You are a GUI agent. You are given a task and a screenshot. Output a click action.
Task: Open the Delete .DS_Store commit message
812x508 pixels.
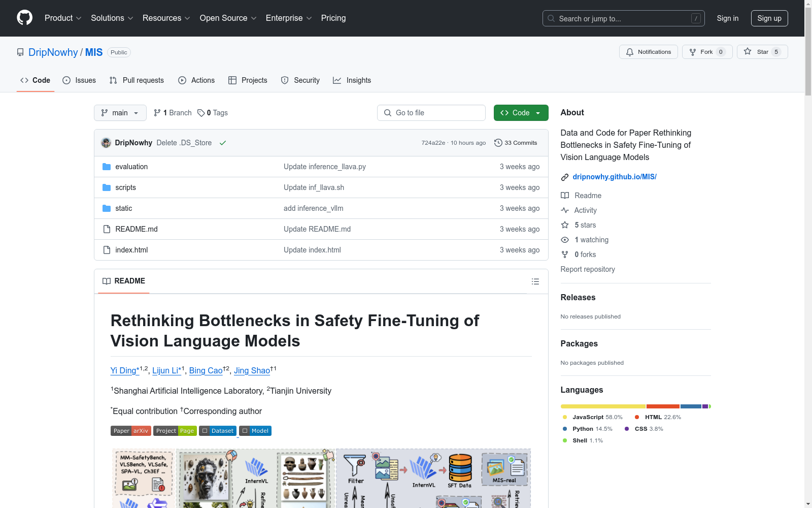[184, 143]
